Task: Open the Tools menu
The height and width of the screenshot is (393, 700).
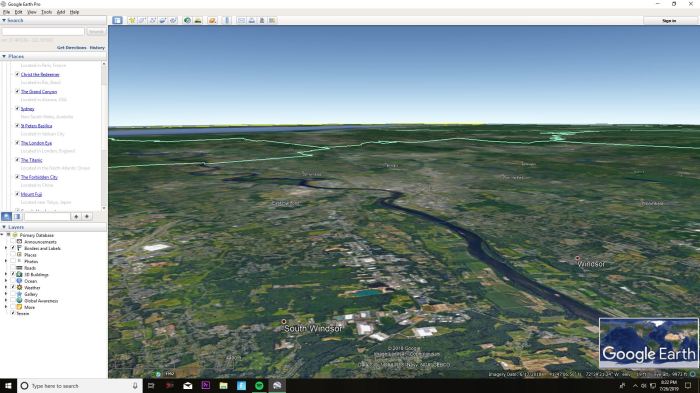Action: click(46, 12)
